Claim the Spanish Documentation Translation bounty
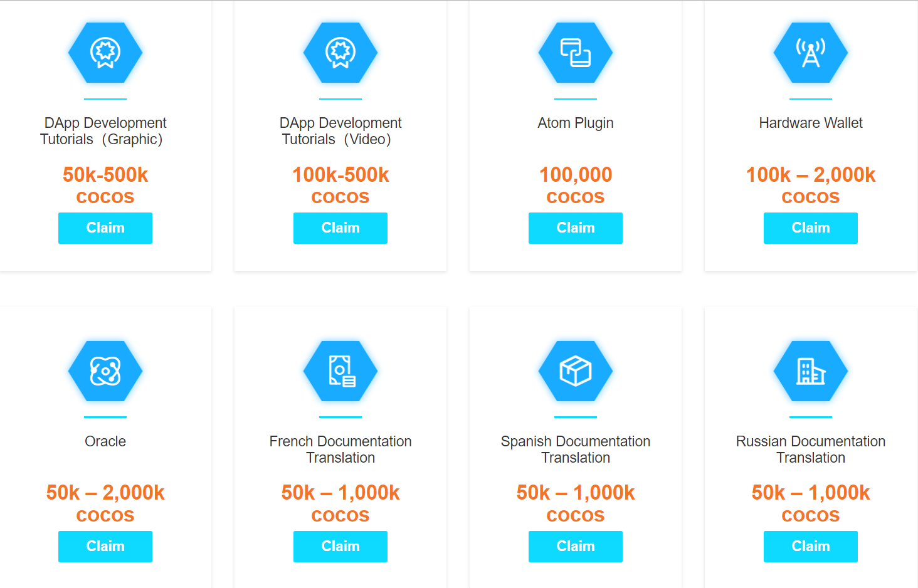This screenshot has height=588, width=918. pos(576,547)
